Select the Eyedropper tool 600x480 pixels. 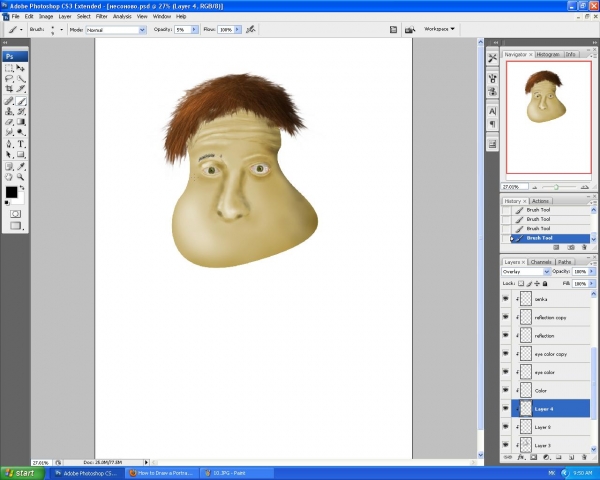point(21,167)
